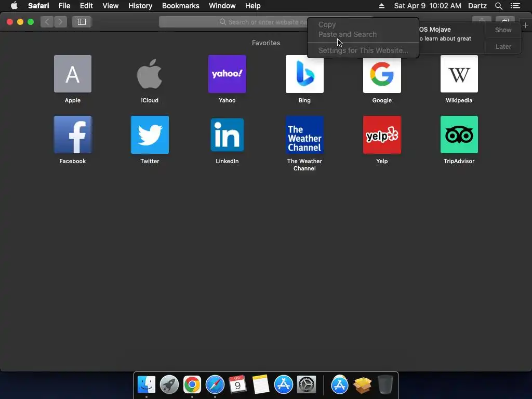The width and height of the screenshot is (532, 399).
Task: Open Trash in the Dock
Action: (x=385, y=385)
